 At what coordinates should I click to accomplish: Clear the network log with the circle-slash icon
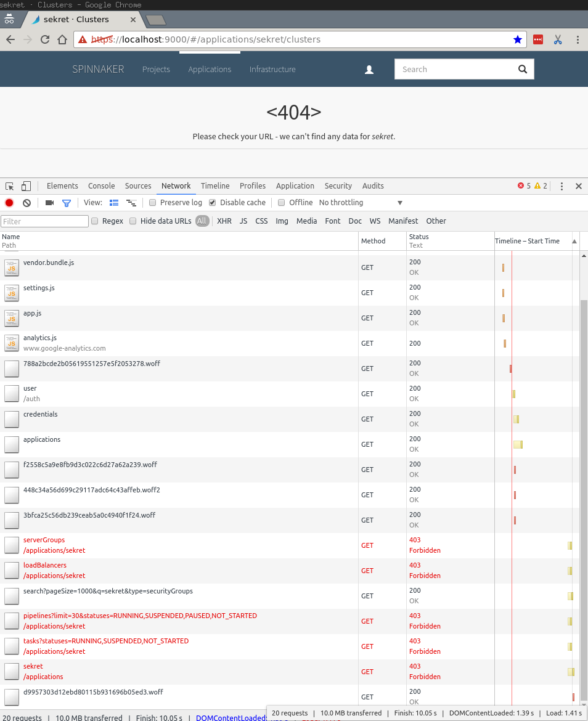27,203
